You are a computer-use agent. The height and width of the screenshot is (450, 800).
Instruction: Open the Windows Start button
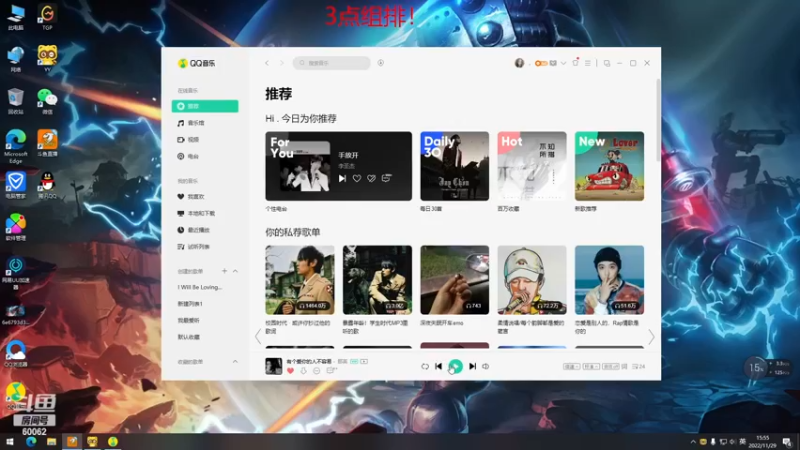9,442
